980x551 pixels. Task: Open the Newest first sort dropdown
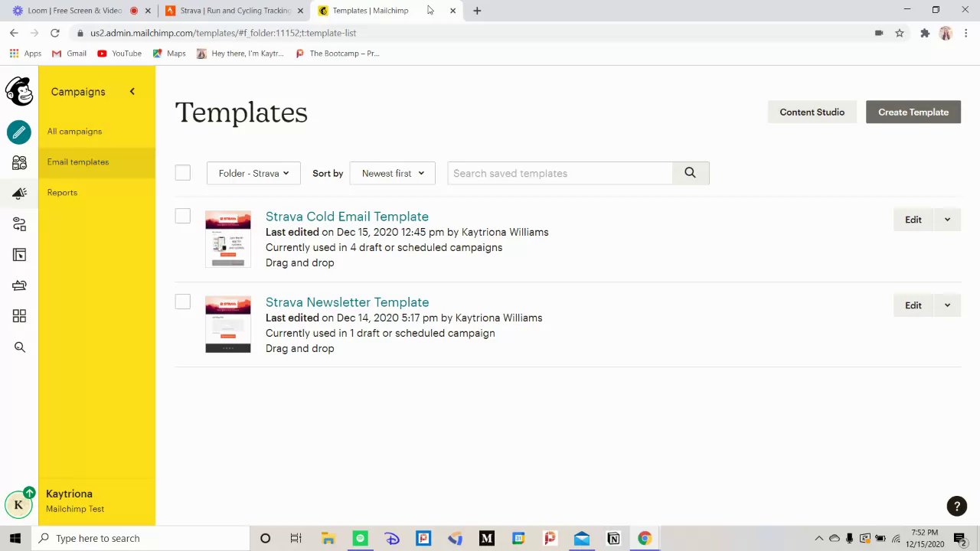point(393,173)
